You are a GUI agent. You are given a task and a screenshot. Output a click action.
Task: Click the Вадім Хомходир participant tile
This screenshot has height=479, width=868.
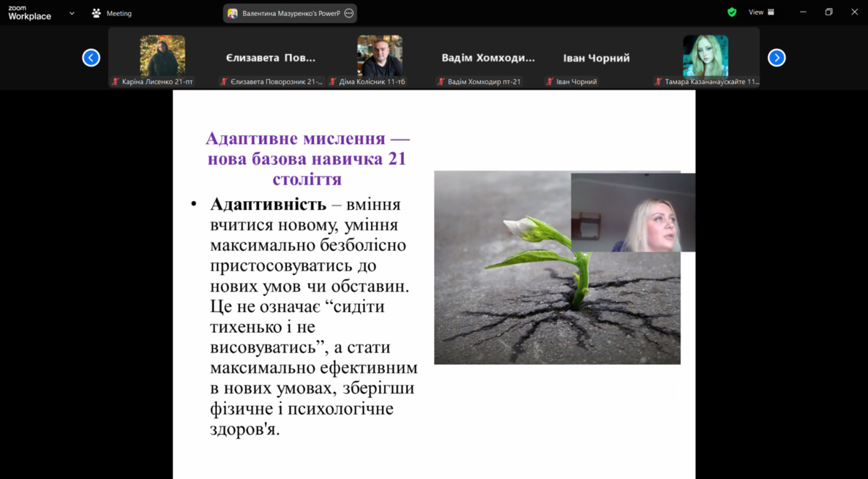[488, 58]
